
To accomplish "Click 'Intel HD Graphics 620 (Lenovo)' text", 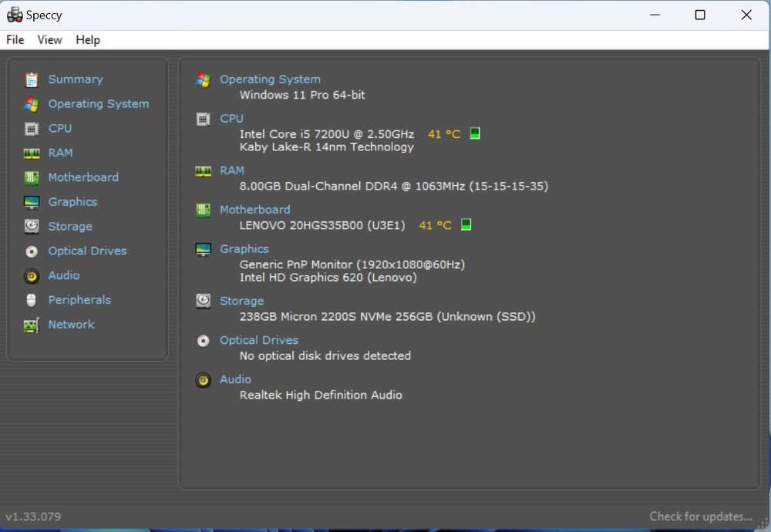I will [328, 278].
